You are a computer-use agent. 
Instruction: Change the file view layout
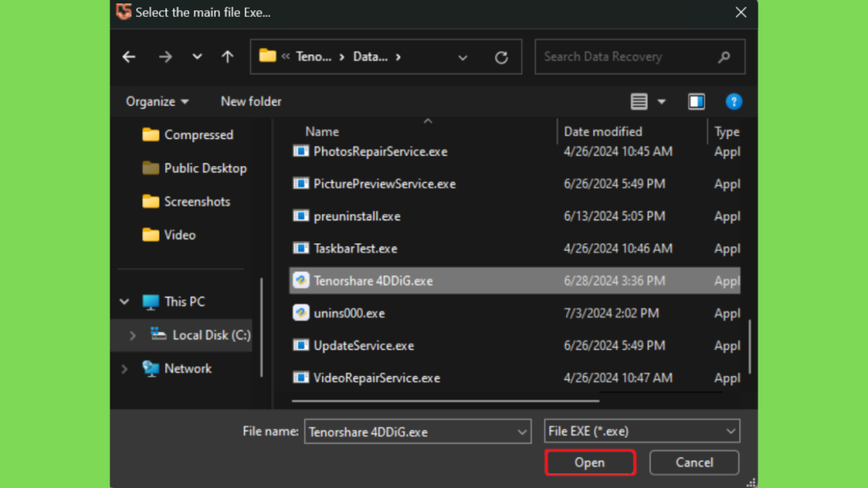coord(639,102)
